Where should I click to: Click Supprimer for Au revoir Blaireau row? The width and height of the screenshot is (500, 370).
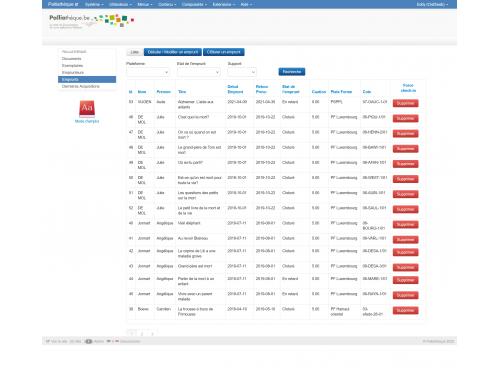click(405, 240)
